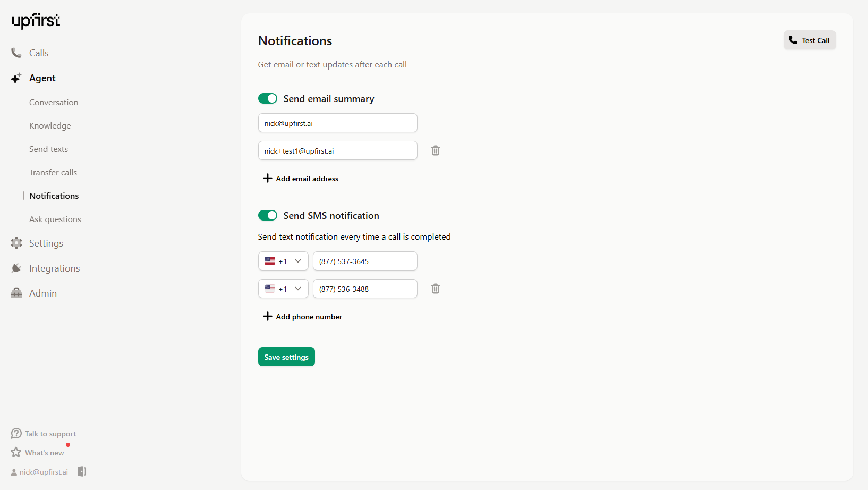Viewport: 868px width, 490px height.
Task: Open Integrations plug icon
Action: click(16, 268)
